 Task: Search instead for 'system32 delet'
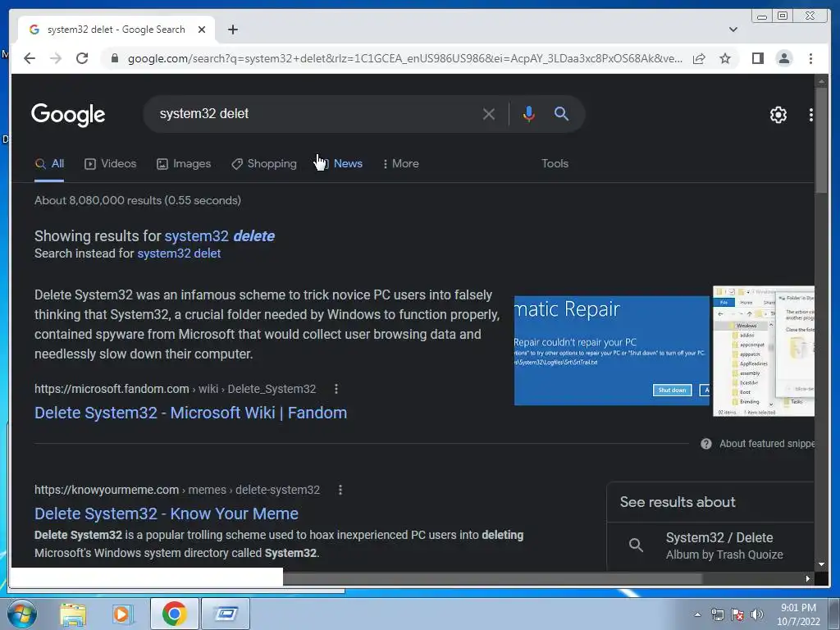coord(179,253)
